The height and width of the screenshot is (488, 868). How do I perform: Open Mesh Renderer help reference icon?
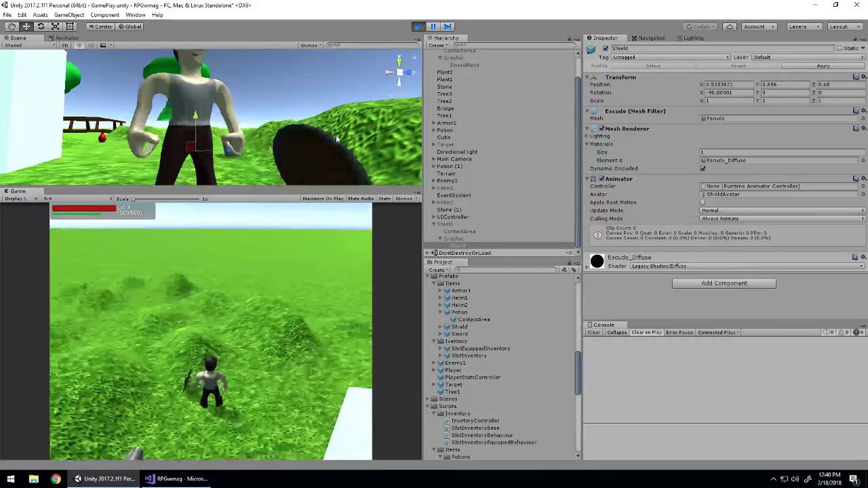856,129
